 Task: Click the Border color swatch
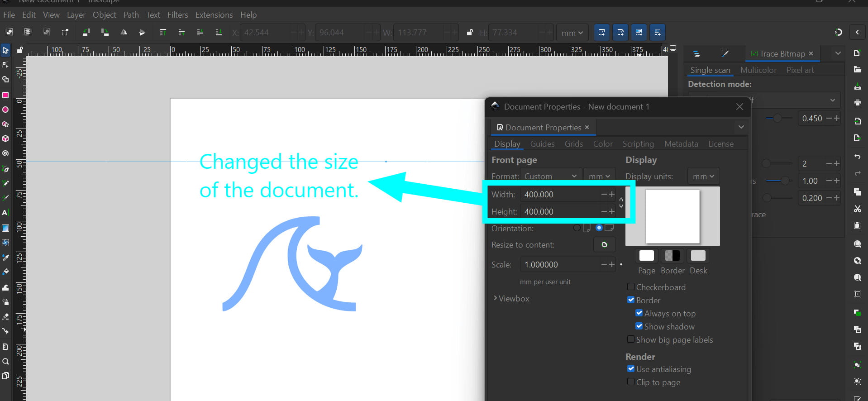coord(672,256)
